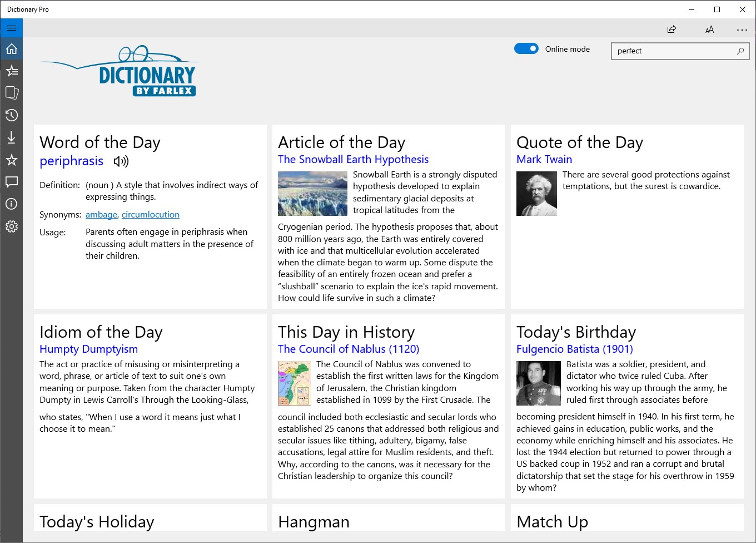This screenshot has width=756, height=543.
Task: Open the Fulgencio Batista birthday entry
Action: pyautogui.click(x=575, y=349)
